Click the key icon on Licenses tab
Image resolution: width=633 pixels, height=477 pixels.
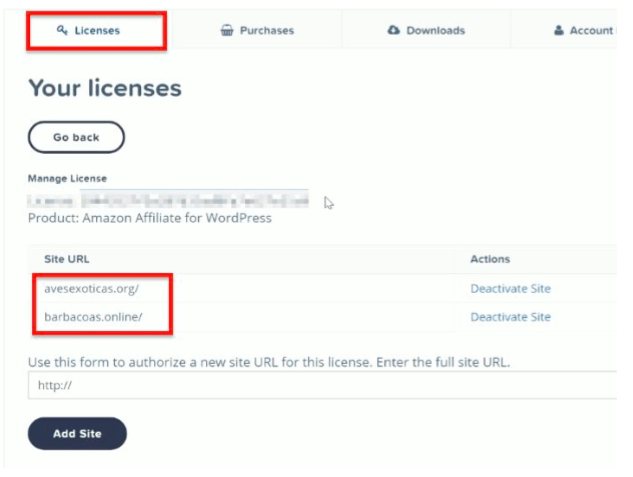(x=63, y=31)
